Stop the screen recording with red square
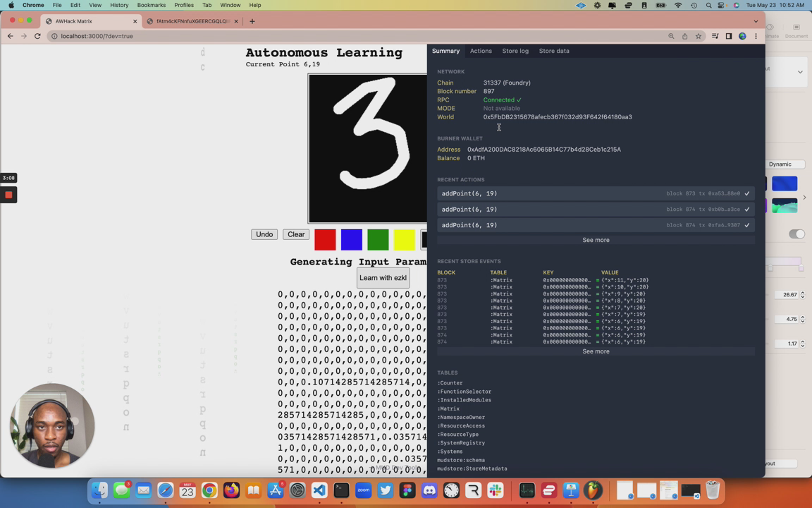812x508 pixels. pyautogui.click(x=8, y=195)
